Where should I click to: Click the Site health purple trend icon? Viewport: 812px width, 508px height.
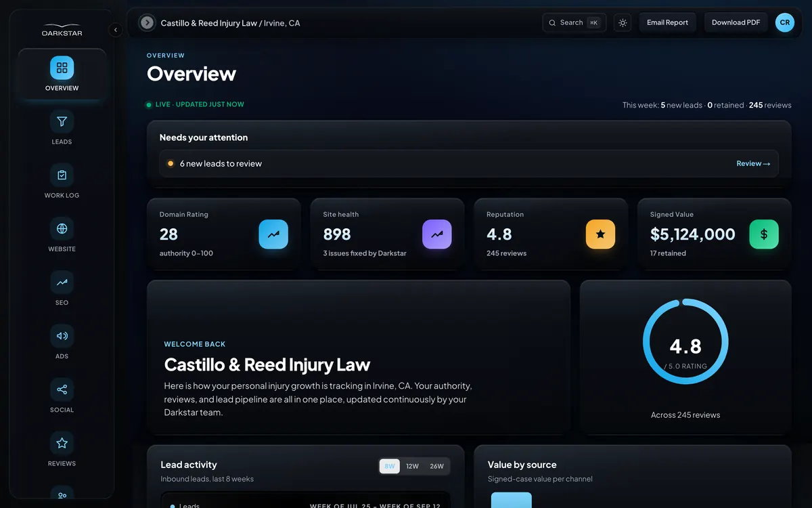[x=437, y=234]
